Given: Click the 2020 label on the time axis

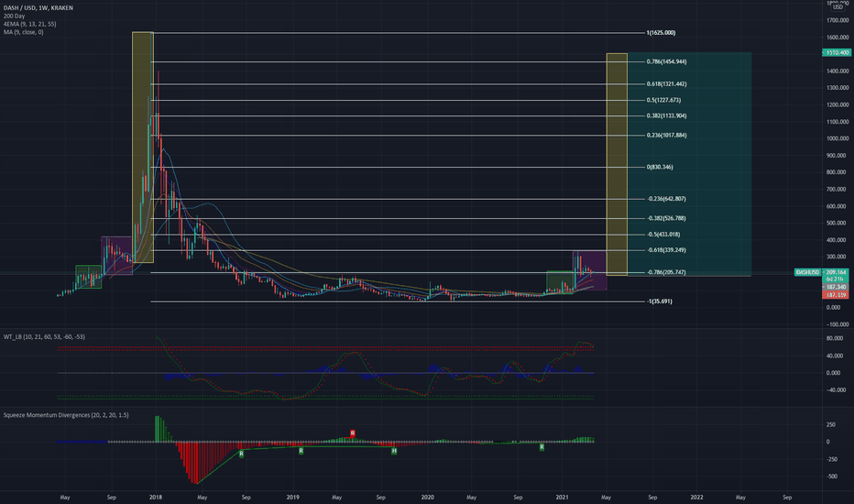Looking at the screenshot, I should 428,497.
